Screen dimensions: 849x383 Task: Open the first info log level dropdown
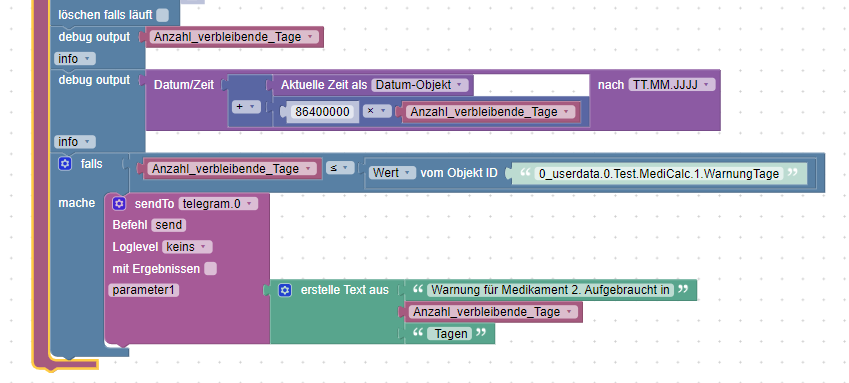[75, 59]
